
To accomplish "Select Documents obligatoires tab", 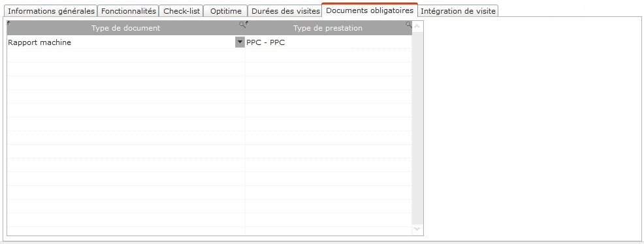I will pyautogui.click(x=370, y=10).
